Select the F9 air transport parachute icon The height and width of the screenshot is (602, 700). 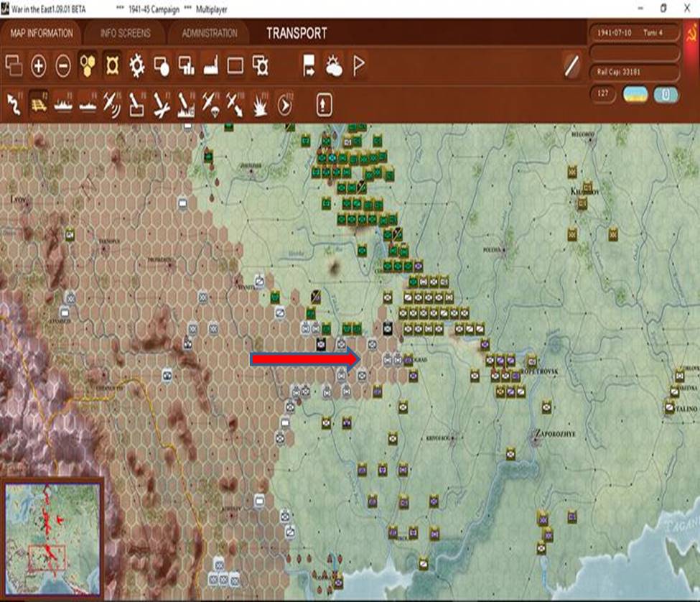click(210, 104)
